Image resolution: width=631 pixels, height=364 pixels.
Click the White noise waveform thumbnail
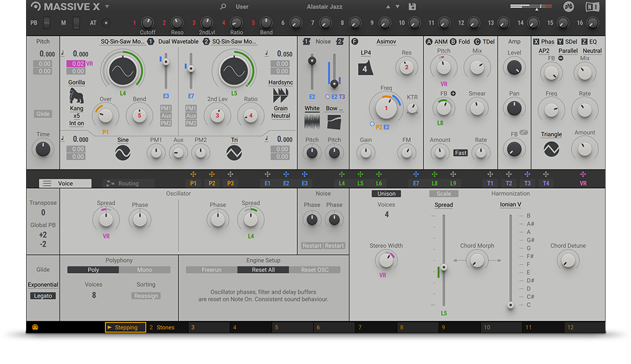[312, 121]
